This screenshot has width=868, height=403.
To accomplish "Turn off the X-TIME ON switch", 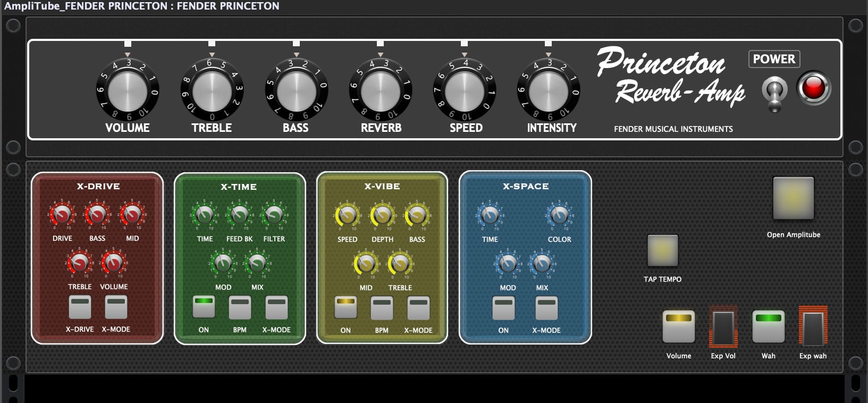I will tap(204, 307).
